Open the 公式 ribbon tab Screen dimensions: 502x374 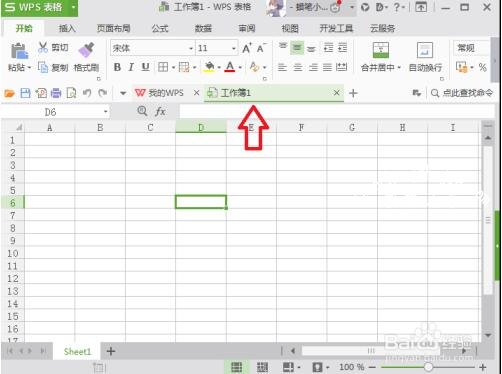(x=160, y=29)
